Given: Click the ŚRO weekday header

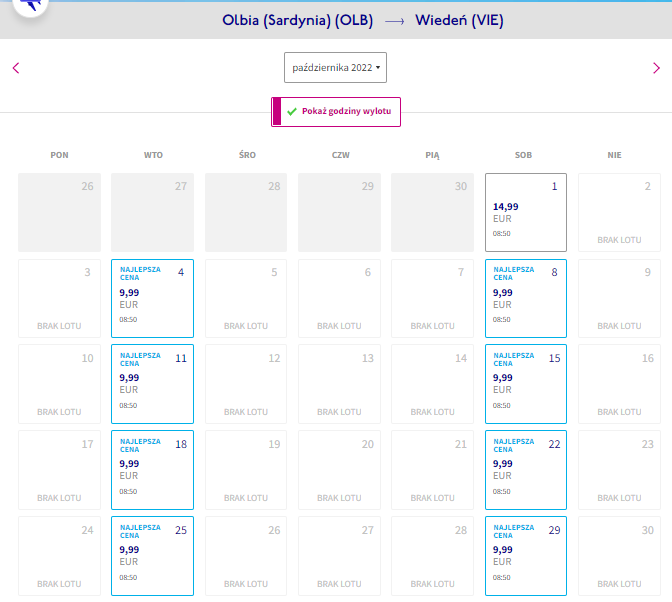Looking at the screenshot, I should tap(247, 155).
